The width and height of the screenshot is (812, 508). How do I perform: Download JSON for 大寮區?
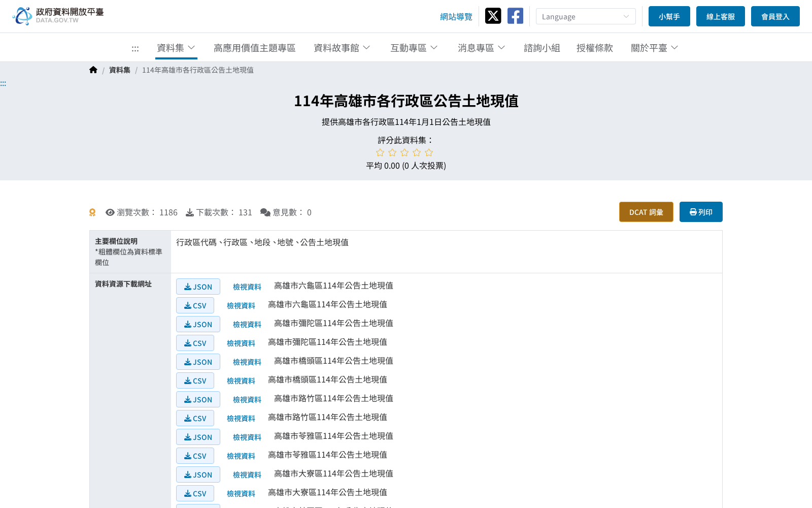click(198, 474)
